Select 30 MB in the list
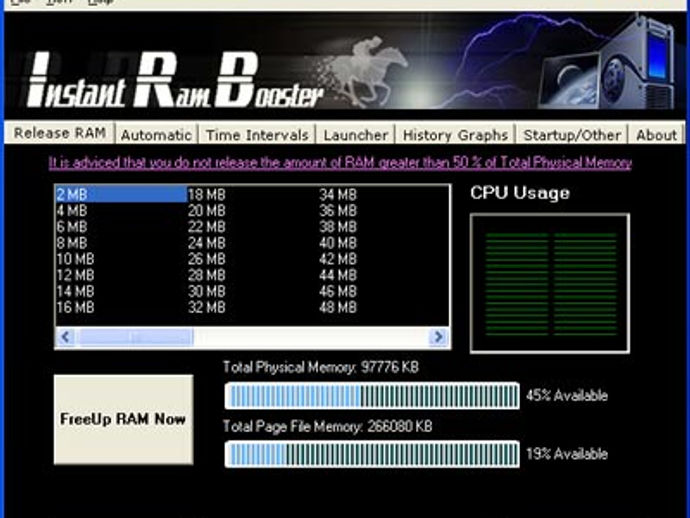690x518 pixels. point(206,291)
